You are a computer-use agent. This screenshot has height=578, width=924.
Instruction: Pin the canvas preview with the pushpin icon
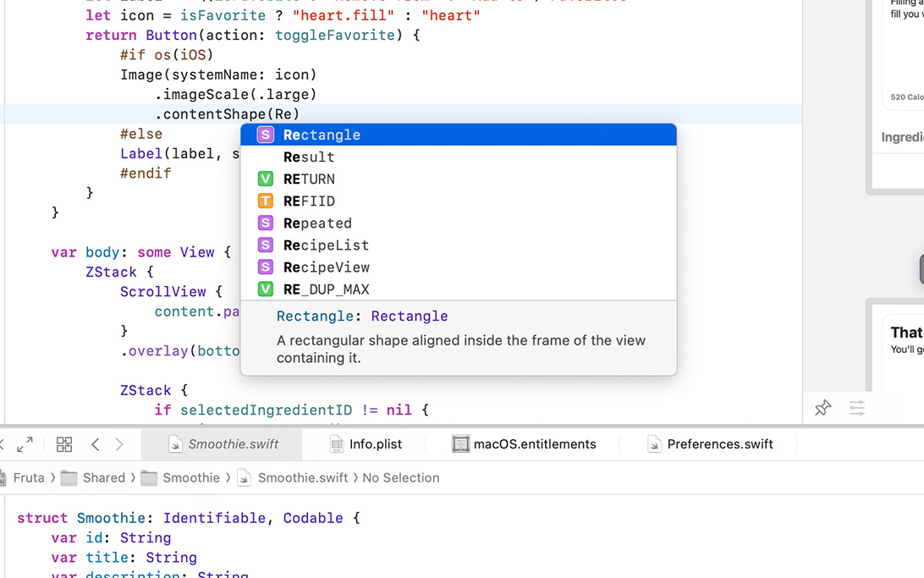click(x=822, y=408)
